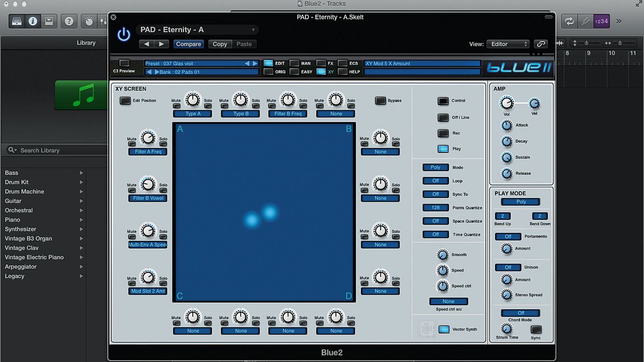The image size is (644, 362).
Task: Open the tuner fork icon
Action: coord(585,21)
